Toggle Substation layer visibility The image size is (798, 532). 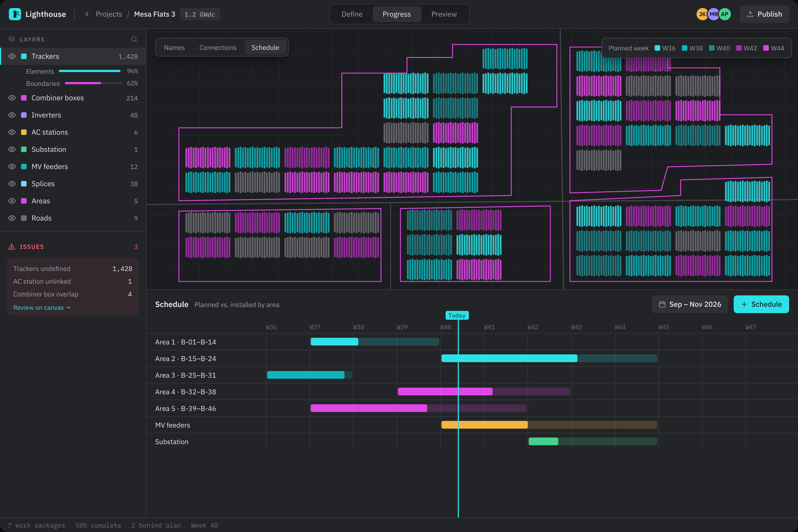tap(12, 149)
